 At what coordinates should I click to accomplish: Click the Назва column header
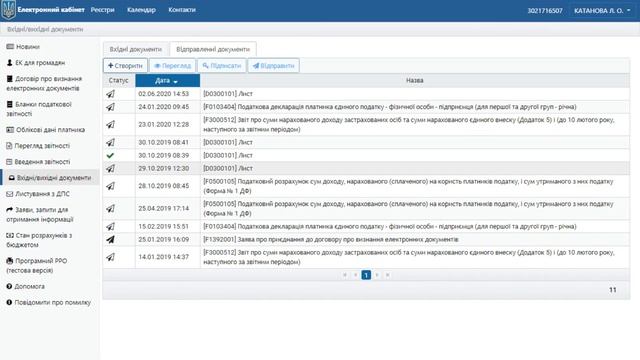[415, 80]
